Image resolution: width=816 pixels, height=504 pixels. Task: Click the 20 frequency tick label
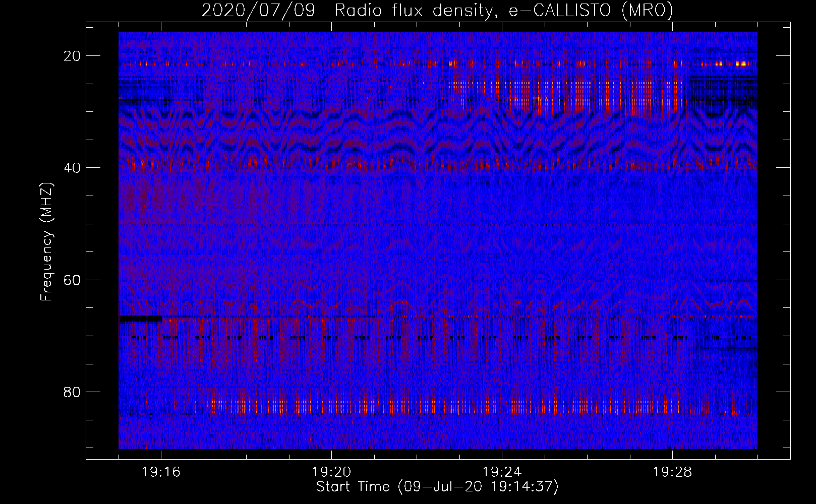click(x=73, y=56)
